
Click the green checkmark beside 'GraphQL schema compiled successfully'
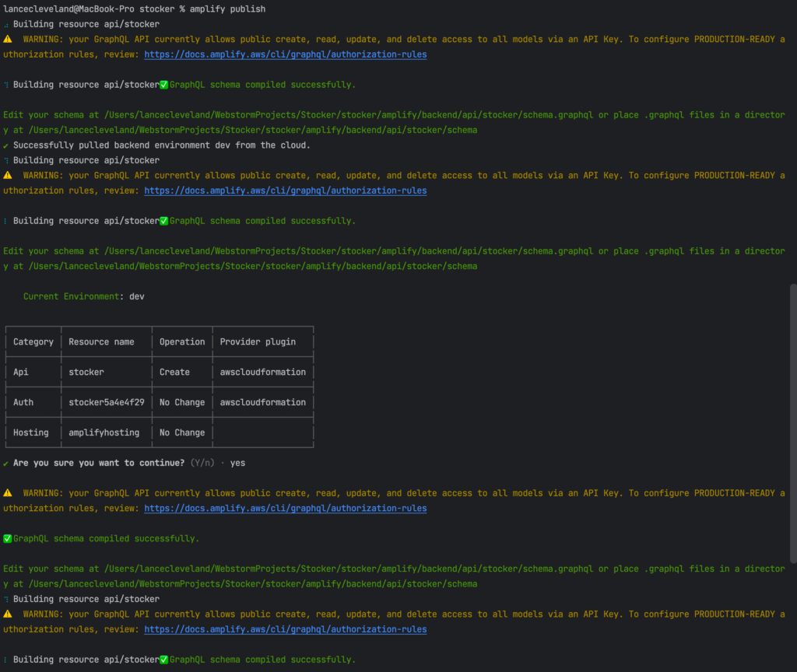pyautogui.click(x=163, y=84)
